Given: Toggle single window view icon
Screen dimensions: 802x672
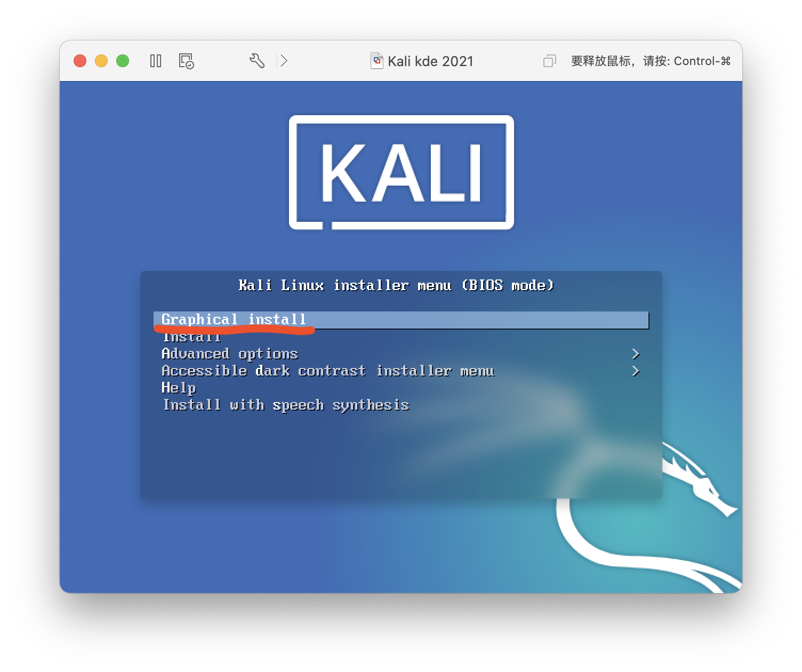Looking at the screenshot, I should [550, 61].
